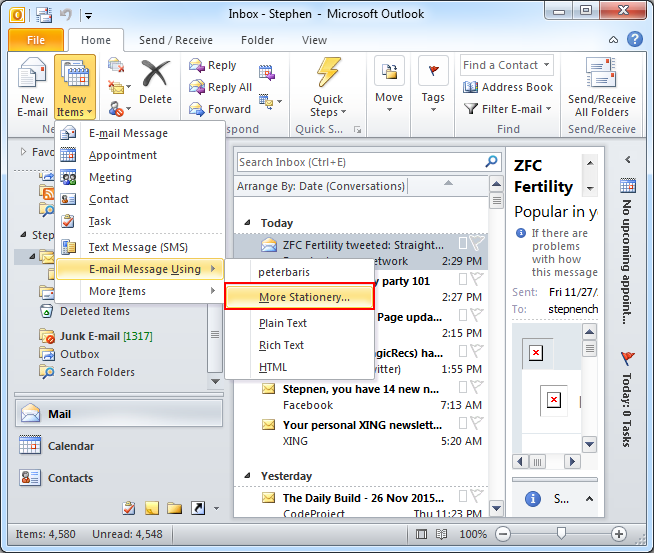654x553 pixels.
Task: Switch to Mail navigation pane
Action: (x=119, y=414)
